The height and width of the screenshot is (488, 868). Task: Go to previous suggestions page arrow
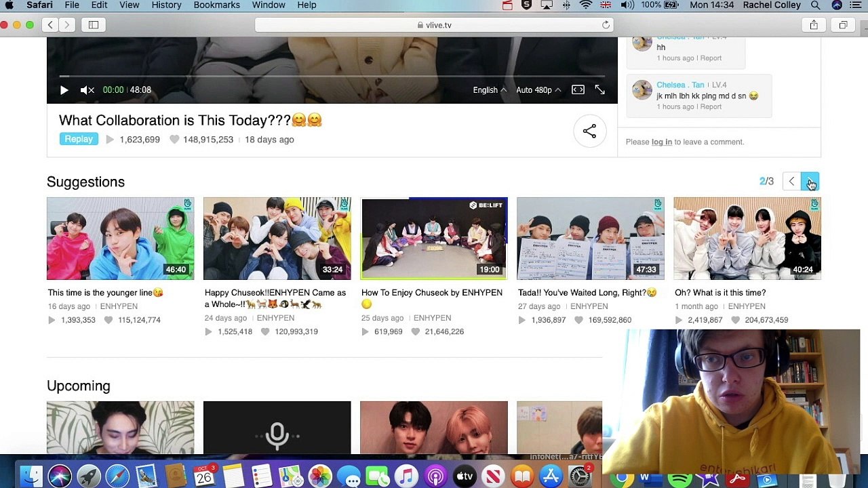click(x=791, y=182)
